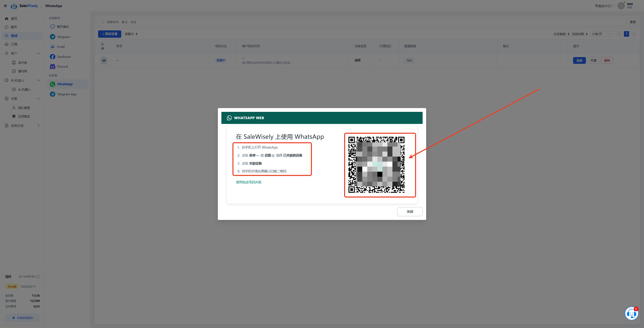Click the 部署中 status tag

[x=221, y=60]
